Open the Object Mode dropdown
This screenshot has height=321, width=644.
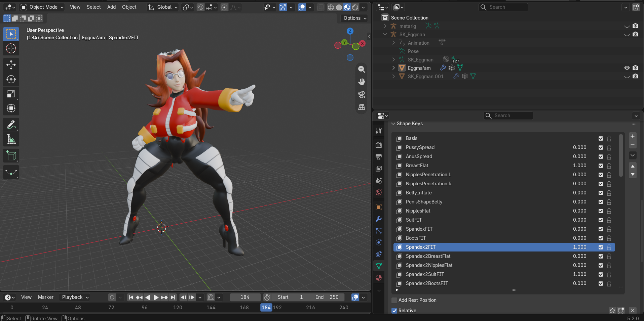click(x=42, y=7)
